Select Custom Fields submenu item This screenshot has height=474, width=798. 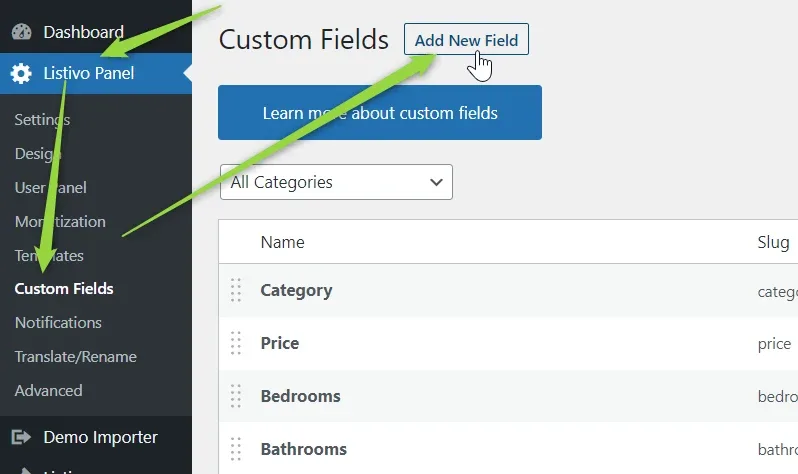pos(64,289)
